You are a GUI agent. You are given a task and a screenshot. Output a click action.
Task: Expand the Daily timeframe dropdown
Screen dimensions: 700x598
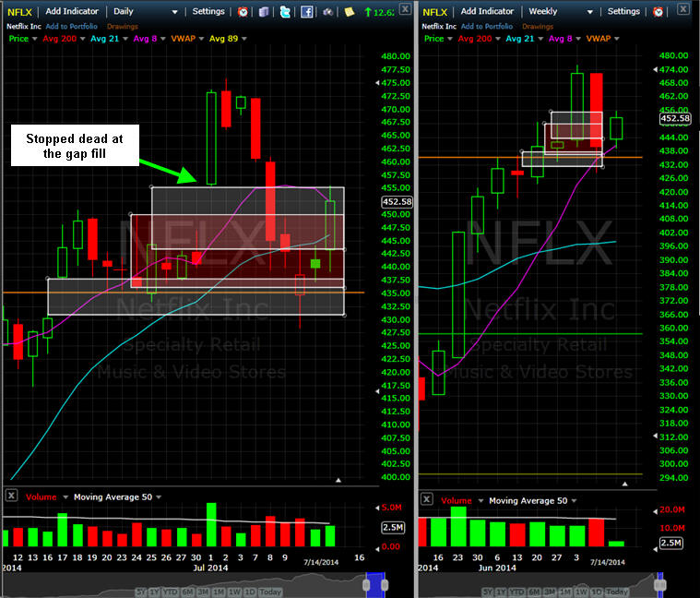[x=174, y=12]
